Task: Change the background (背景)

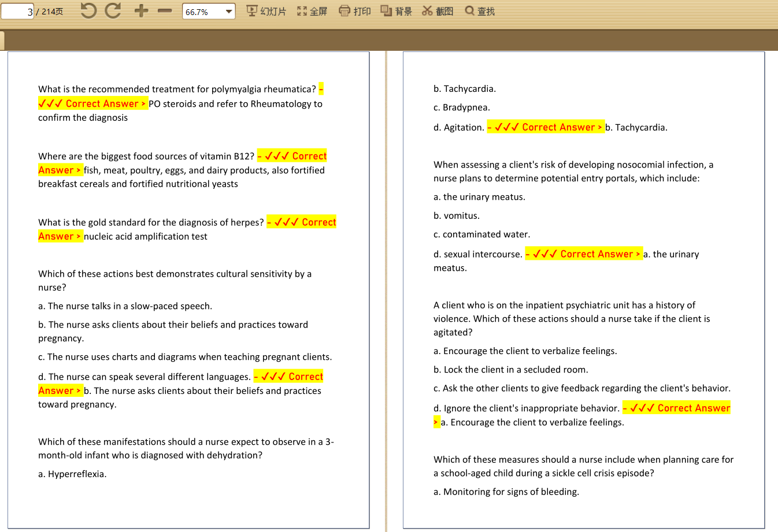Action: point(397,11)
